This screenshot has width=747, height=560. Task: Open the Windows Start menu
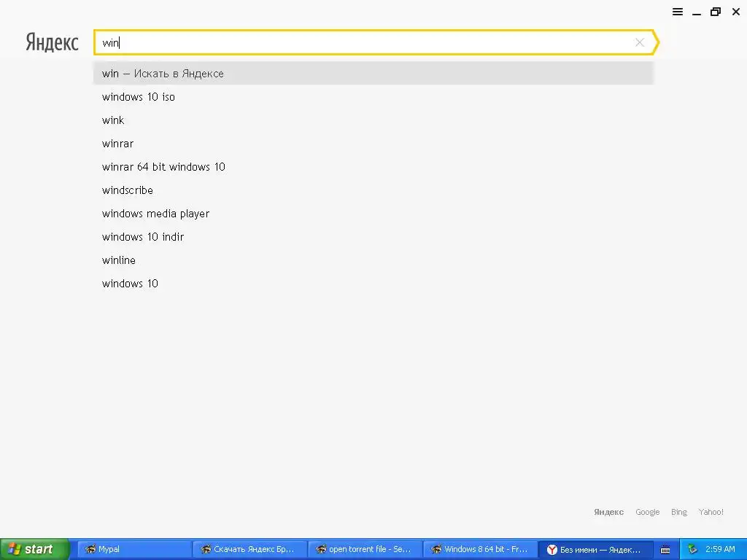point(35,549)
